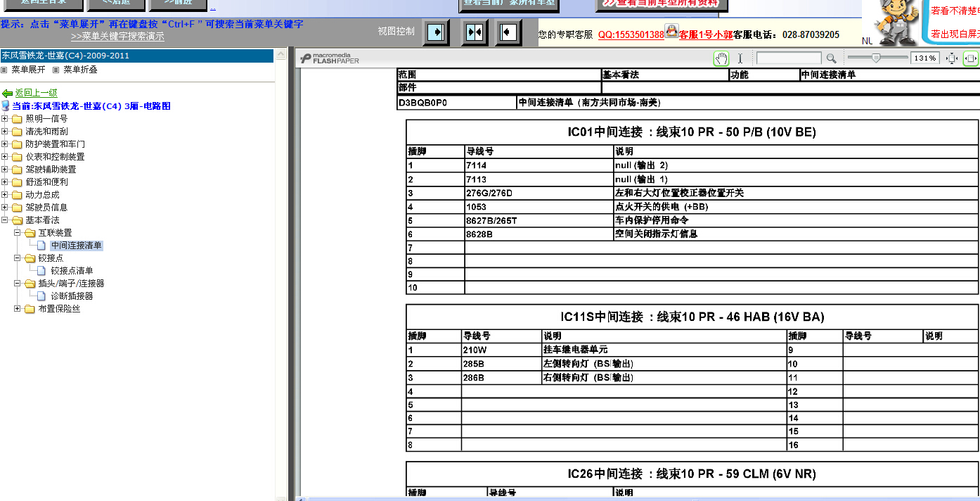980x501 pixels.
Task: Expand the 照明一信号 tree node
Action: (5, 119)
